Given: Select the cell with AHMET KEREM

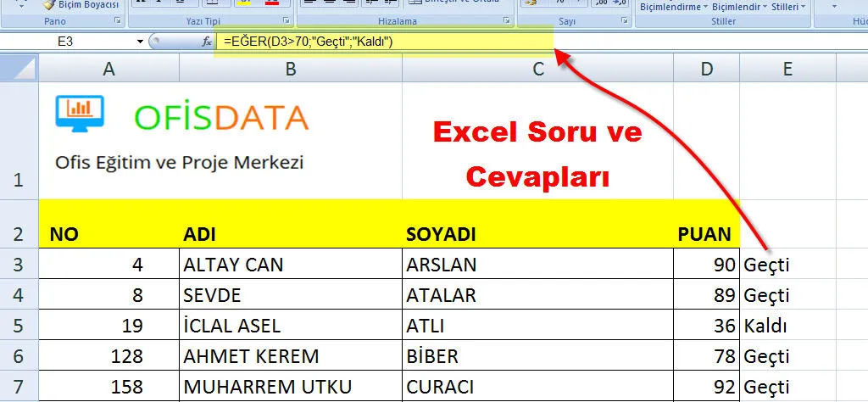Looking at the screenshot, I should (x=290, y=356).
